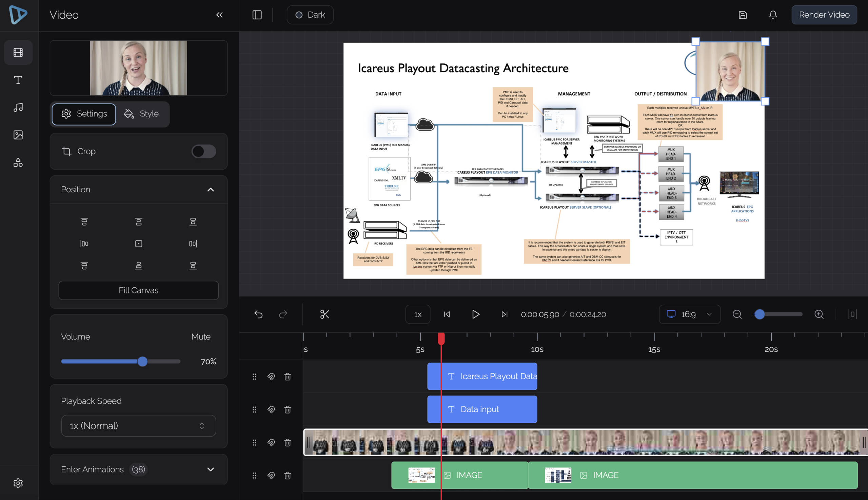Zoom out the timeline

(737, 314)
